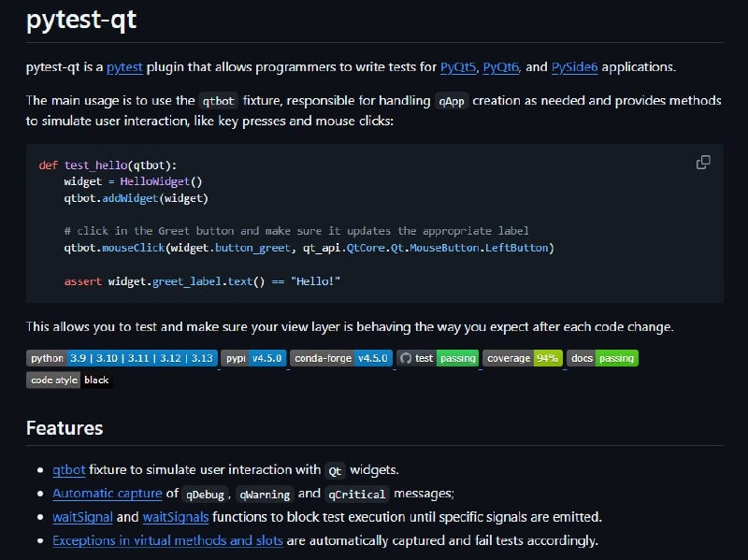Screen dimensions: 748x560
Task: Open the PyQt5 link
Action: (458, 66)
